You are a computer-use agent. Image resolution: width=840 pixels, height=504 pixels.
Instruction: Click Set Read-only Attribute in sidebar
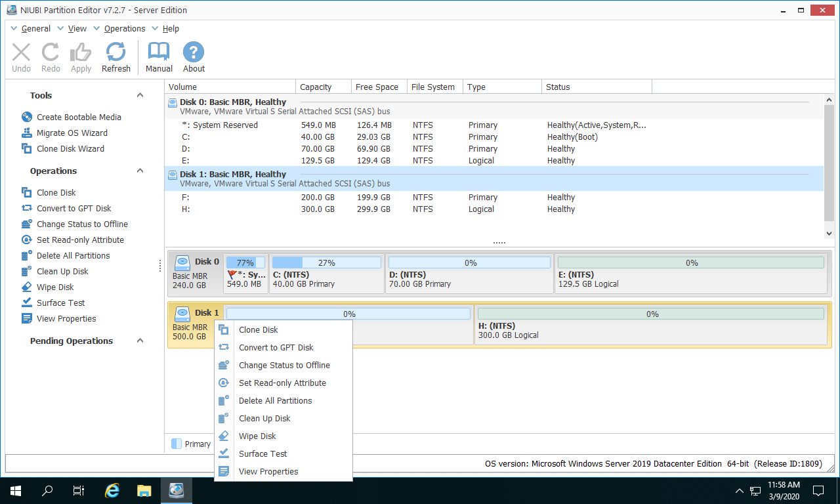[x=80, y=240]
